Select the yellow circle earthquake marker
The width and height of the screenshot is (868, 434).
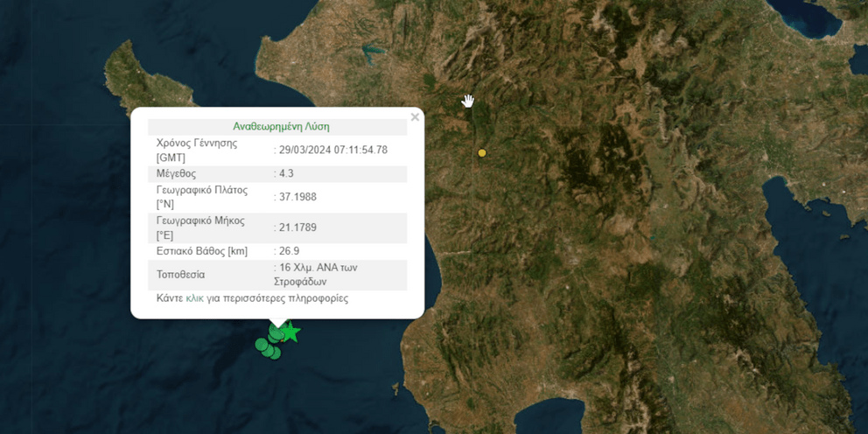[482, 153]
